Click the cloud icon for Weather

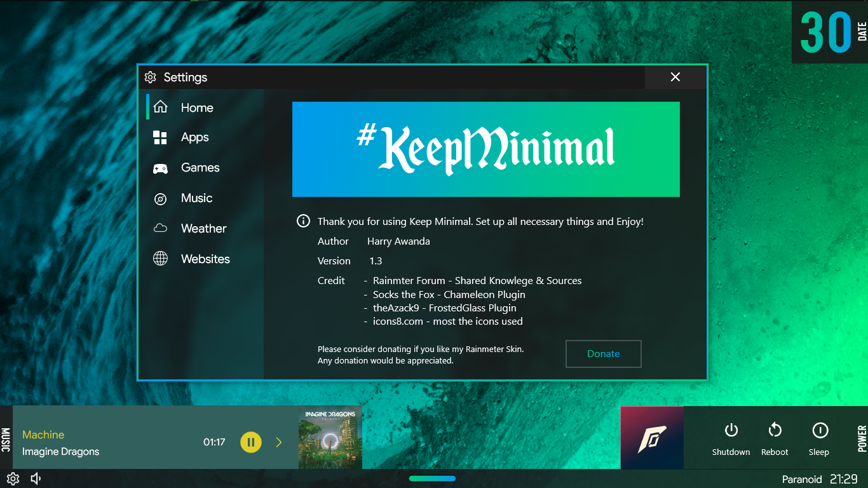click(160, 228)
